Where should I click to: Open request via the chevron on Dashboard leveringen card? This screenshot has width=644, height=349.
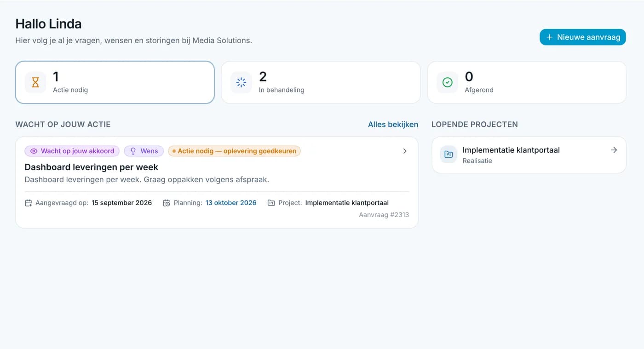tap(405, 151)
